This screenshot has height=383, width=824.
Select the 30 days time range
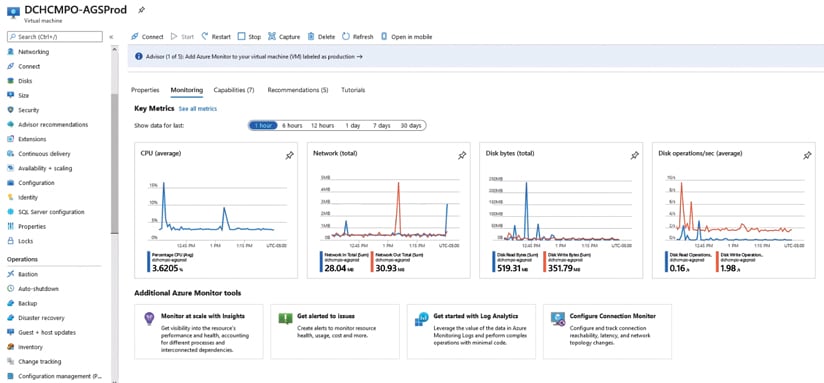(x=411, y=126)
